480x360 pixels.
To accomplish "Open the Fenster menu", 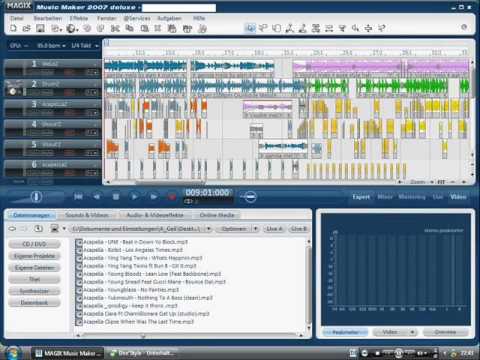I will (x=107, y=18).
